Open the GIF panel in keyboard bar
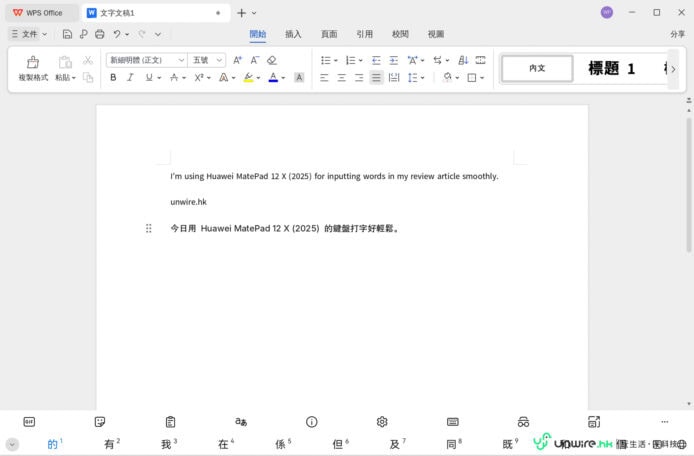Image resolution: width=694 pixels, height=456 pixels. [29, 422]
